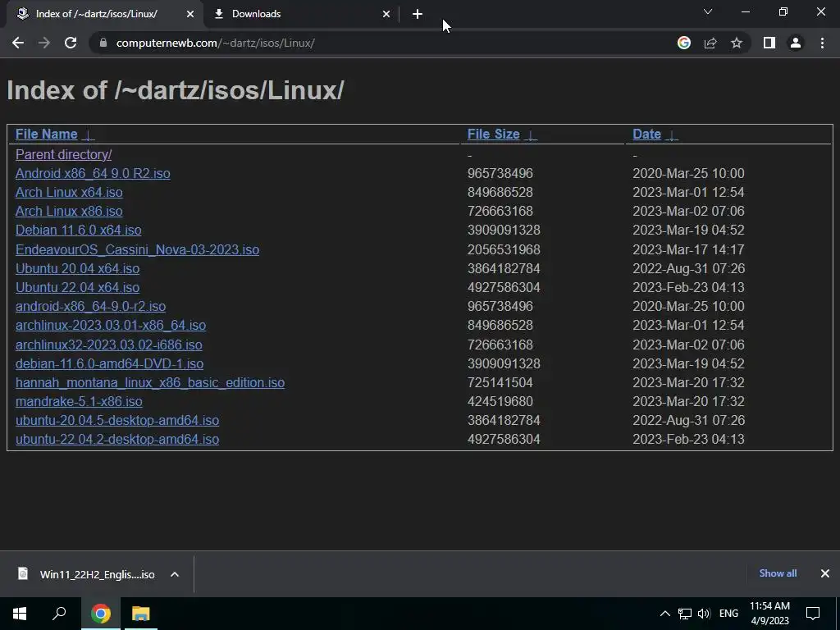The image size is (840, 630).
Task: Click mandrake-5.1-x86.iso link
Action: point(79,401)
